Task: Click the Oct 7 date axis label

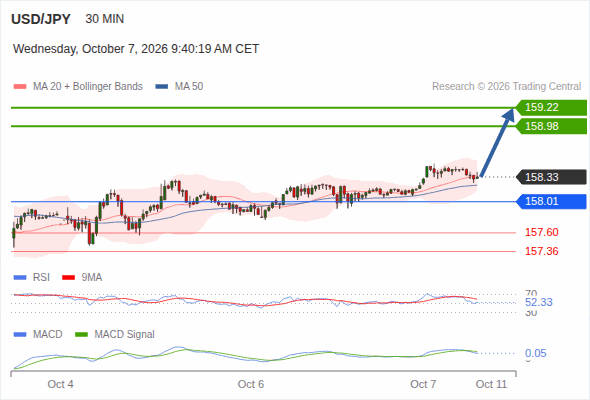Action: click(423, 384)
